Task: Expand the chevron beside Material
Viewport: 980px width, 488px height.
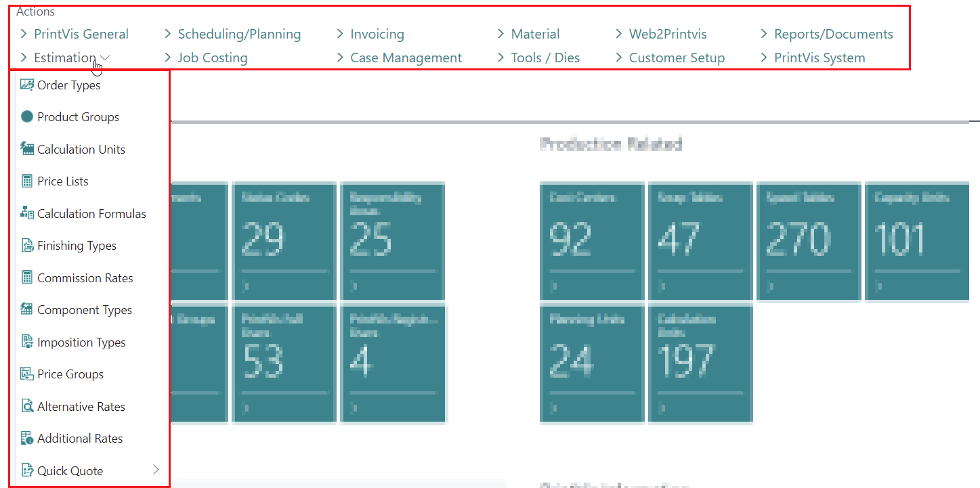Action: 501,33
